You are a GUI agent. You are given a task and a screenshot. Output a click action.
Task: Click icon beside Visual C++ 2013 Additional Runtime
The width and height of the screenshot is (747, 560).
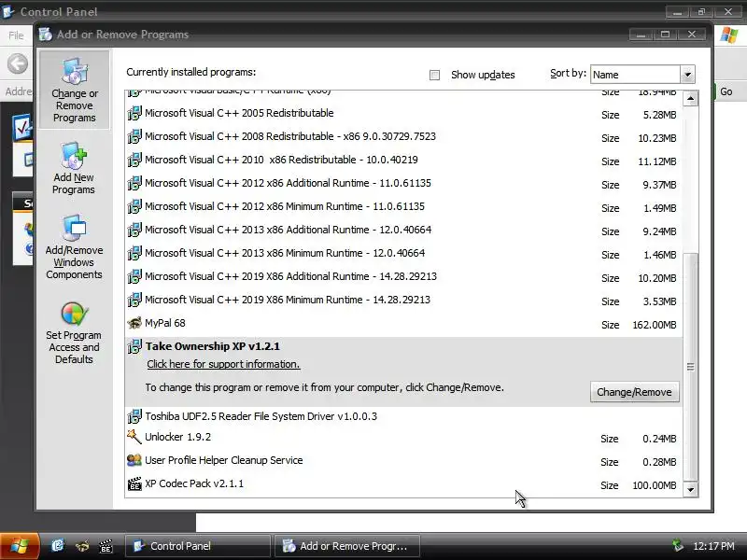[x=134, y=230]
